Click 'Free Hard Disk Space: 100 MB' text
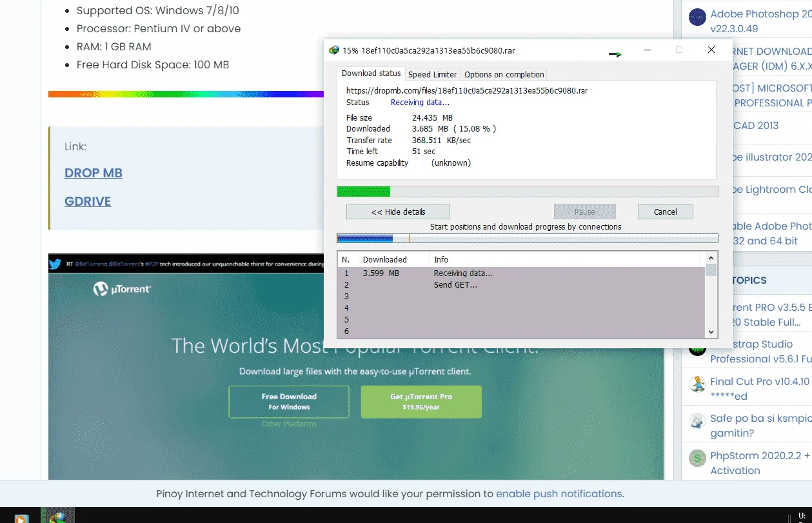Image resolution: width=812 pixels, height=523 pixels. pos(153,64)
